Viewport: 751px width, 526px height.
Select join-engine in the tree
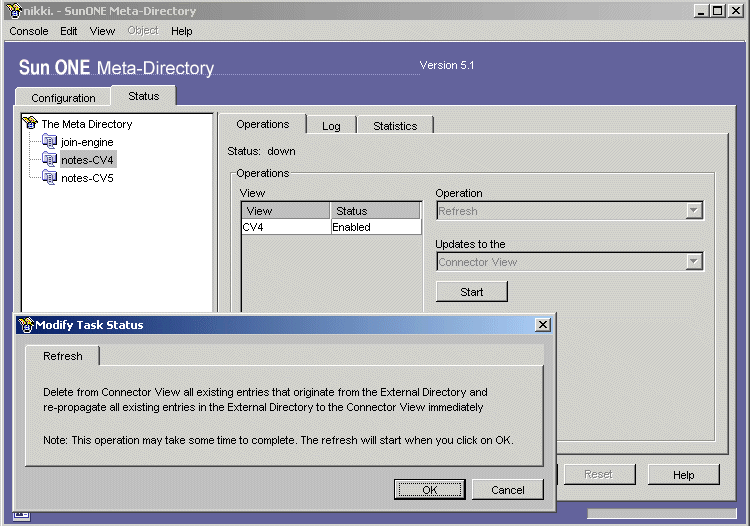(87, 142)
